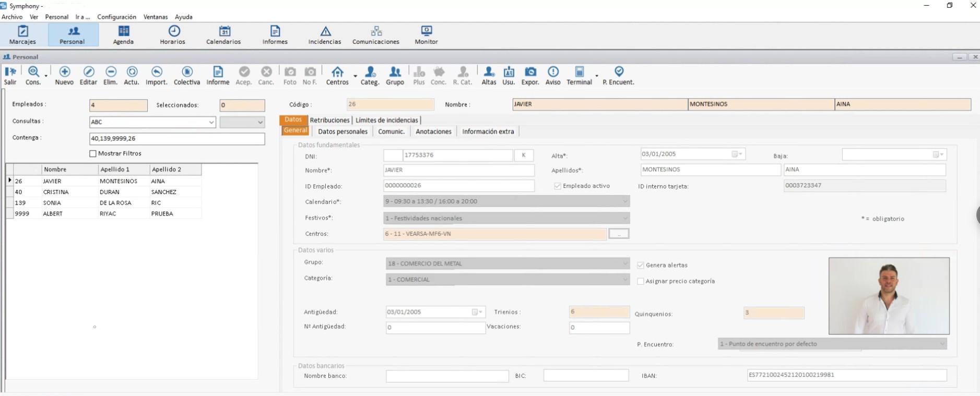
Task: Switch to the Retribuciones tab
Action: [330, 120]
